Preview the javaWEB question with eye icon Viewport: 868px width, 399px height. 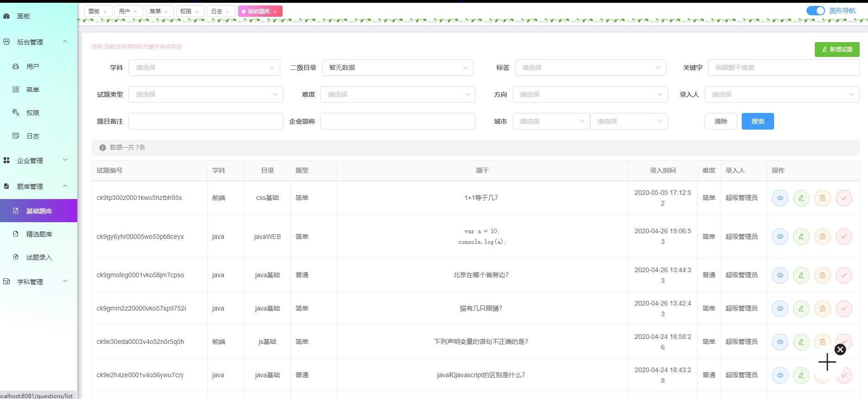(780, 237)
